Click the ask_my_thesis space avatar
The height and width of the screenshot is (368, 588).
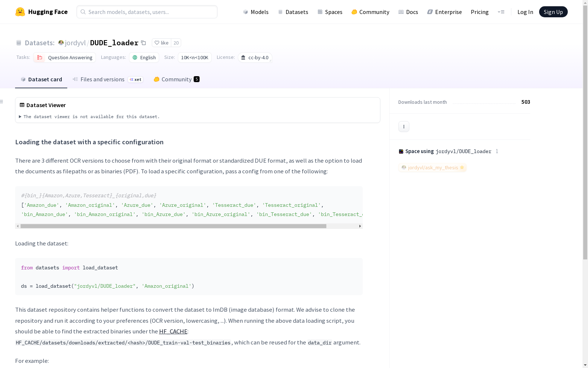(x=404, y=167)
